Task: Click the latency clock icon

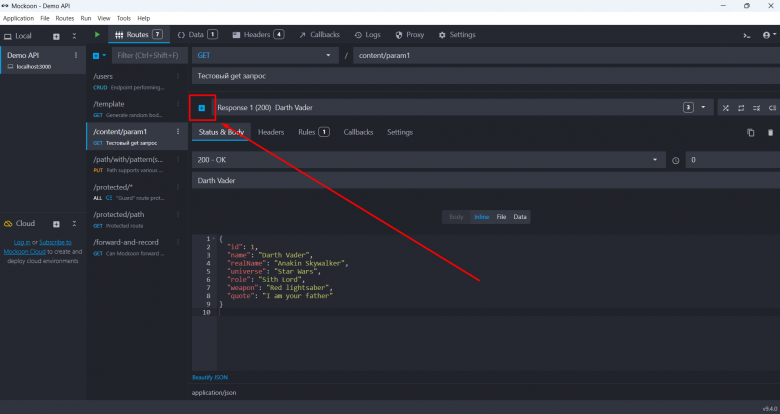Action: click(x=676, y=160)
